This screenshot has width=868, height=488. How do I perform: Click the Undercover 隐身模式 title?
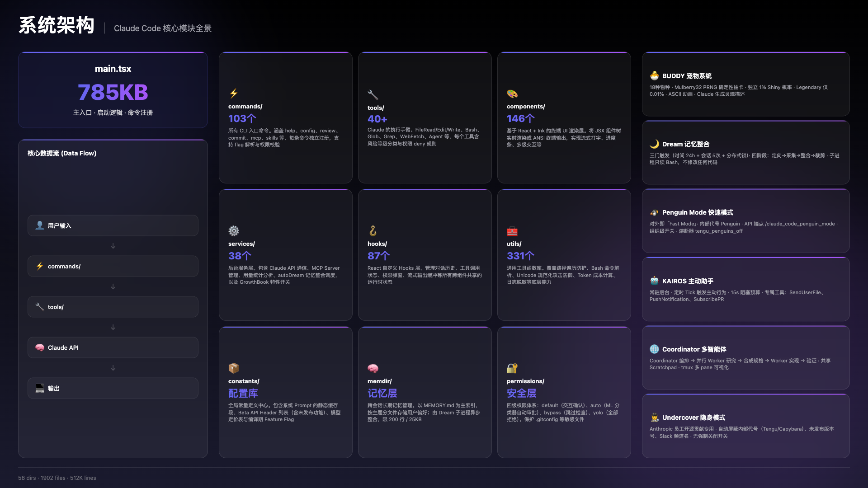(x=694, y=418)
